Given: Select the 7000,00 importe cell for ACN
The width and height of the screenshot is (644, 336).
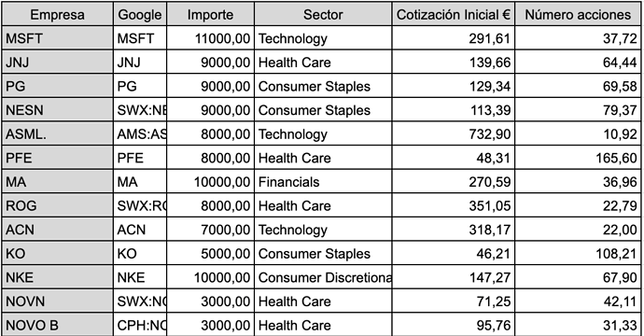Looking at the screenshot, I should pyautogui.click(x=210, y=230).
